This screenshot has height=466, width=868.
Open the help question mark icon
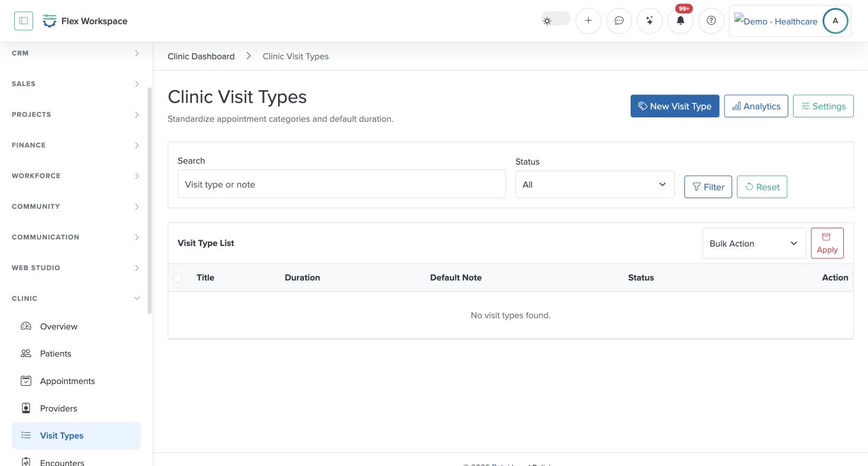click(711, 21)
